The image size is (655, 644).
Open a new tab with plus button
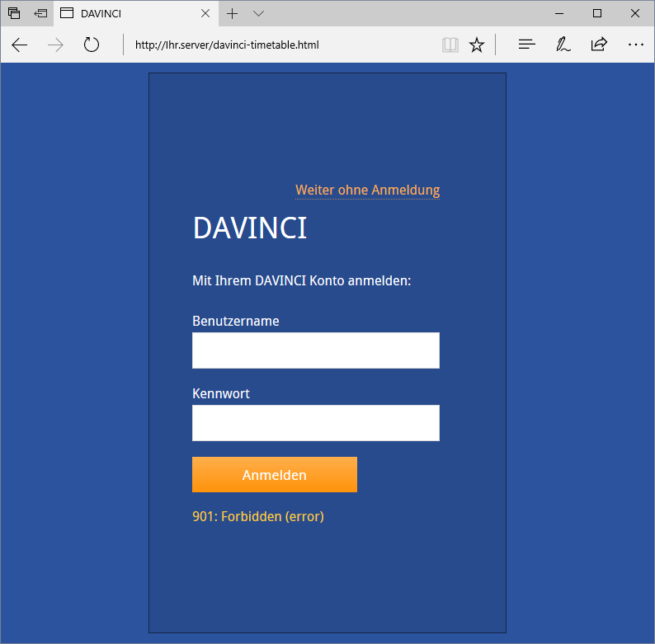click(x=233, y=13)
